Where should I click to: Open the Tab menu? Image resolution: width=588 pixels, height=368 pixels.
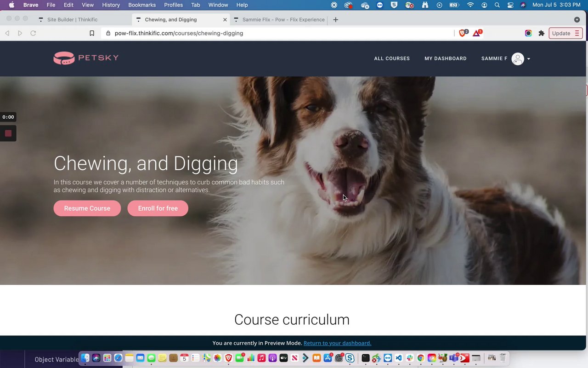[x=196, y=5]
